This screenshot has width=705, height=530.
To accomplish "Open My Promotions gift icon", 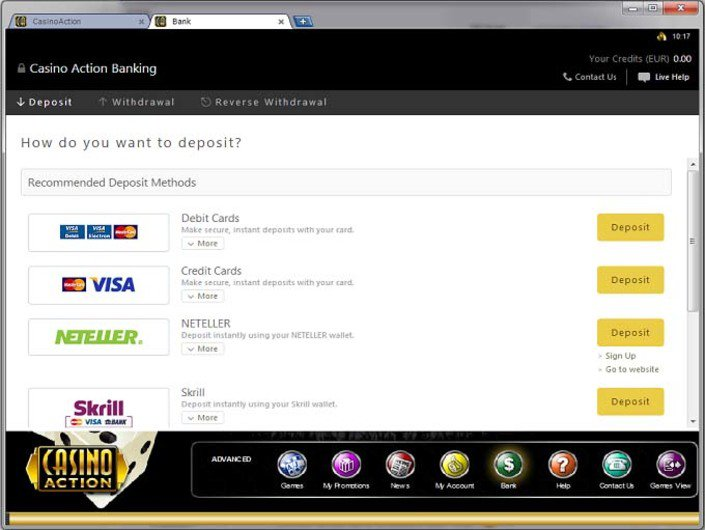I will pyautogui.click(x=346, y=465).
